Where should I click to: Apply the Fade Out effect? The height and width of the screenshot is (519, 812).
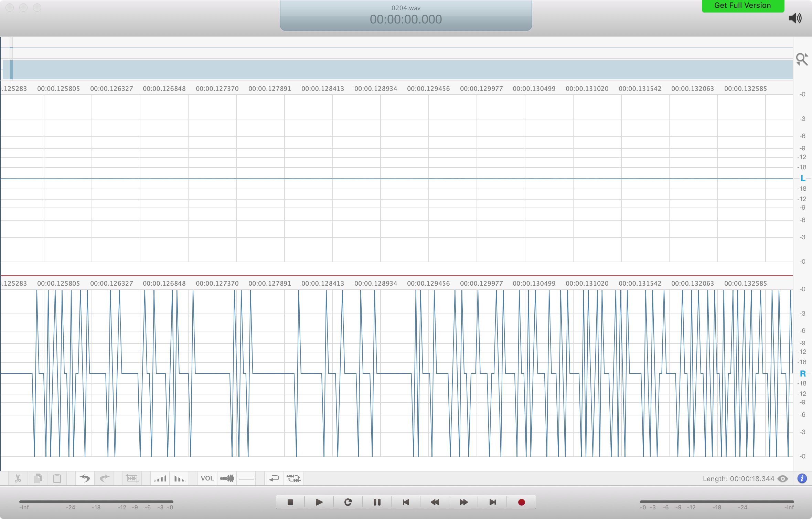pyautogui.click(x=179, y=478)
